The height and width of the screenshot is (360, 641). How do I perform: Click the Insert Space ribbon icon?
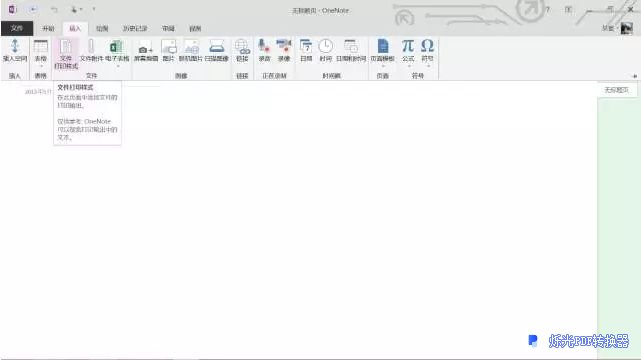pos(15,46)
